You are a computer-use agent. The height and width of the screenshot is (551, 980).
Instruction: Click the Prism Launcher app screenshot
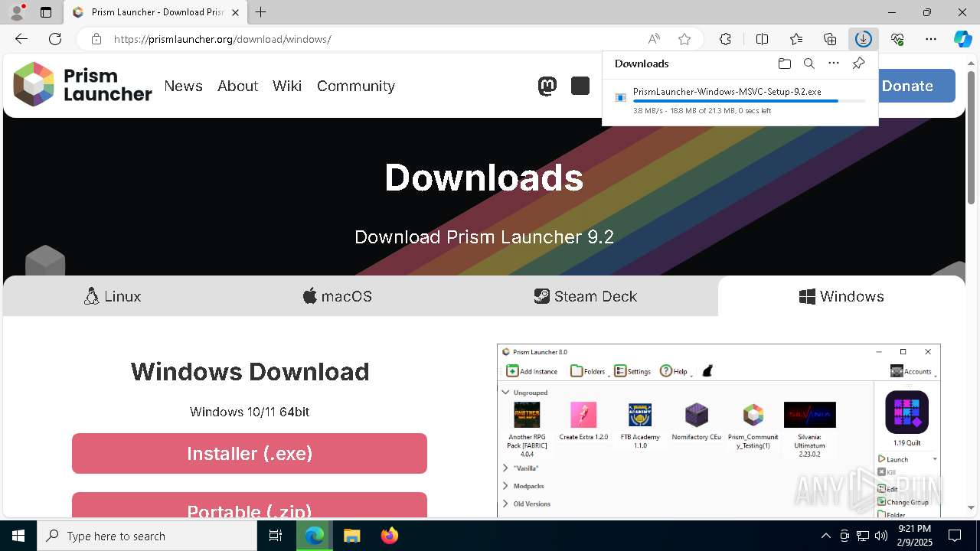tap(718, 431)
